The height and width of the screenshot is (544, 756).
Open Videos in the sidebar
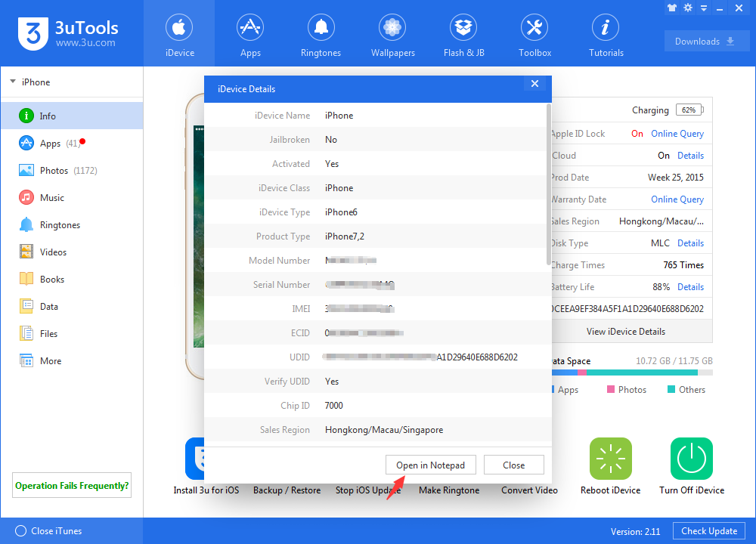point(72,252)
